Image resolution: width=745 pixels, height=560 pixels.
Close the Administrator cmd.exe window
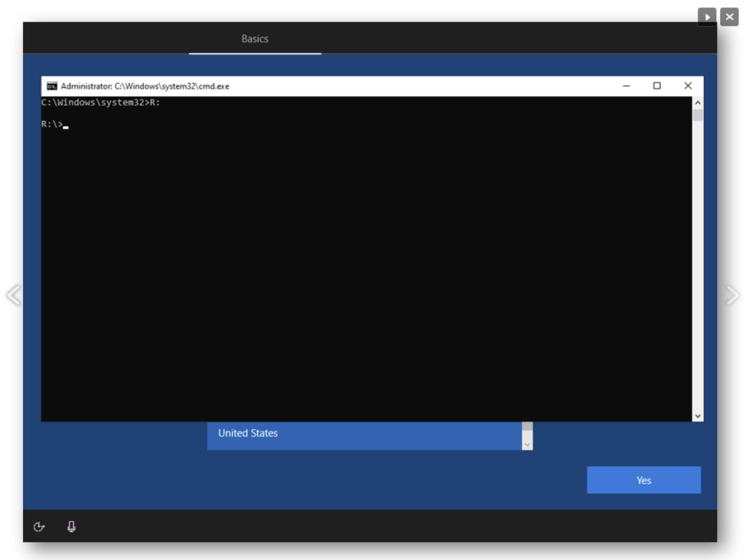pyautogui.click(x=688, y=86)
